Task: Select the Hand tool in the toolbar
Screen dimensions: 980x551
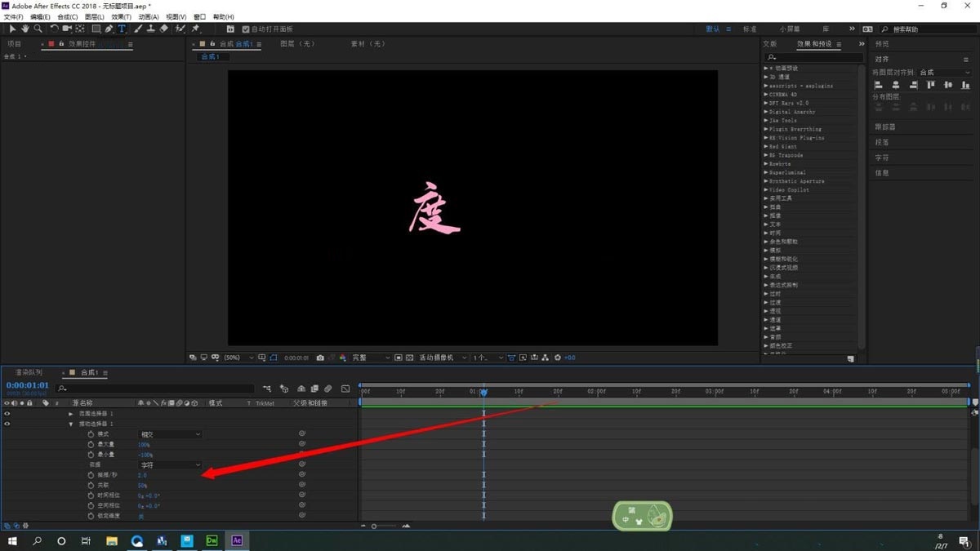Action: tap(25, 29)
